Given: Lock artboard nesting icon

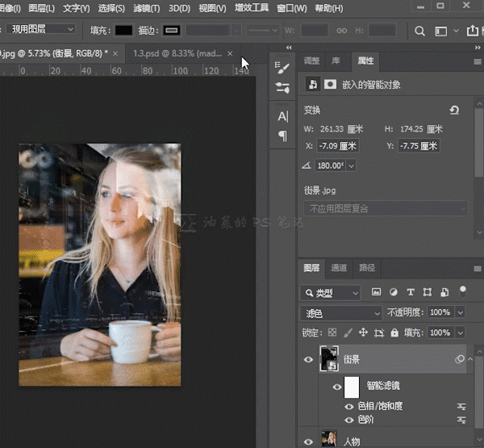Looking at the screenshot, I should pyautogui.click(x=379, y=333).
